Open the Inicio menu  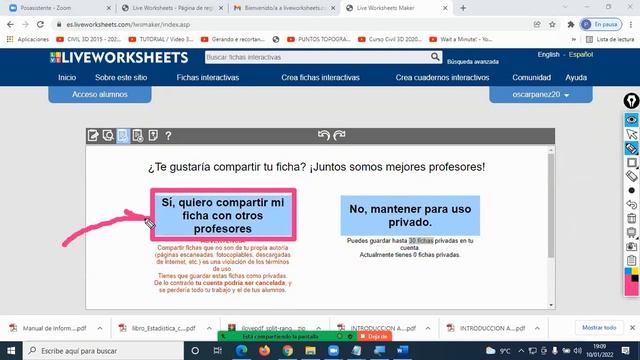pyautogui.click(x=67, y=78)
